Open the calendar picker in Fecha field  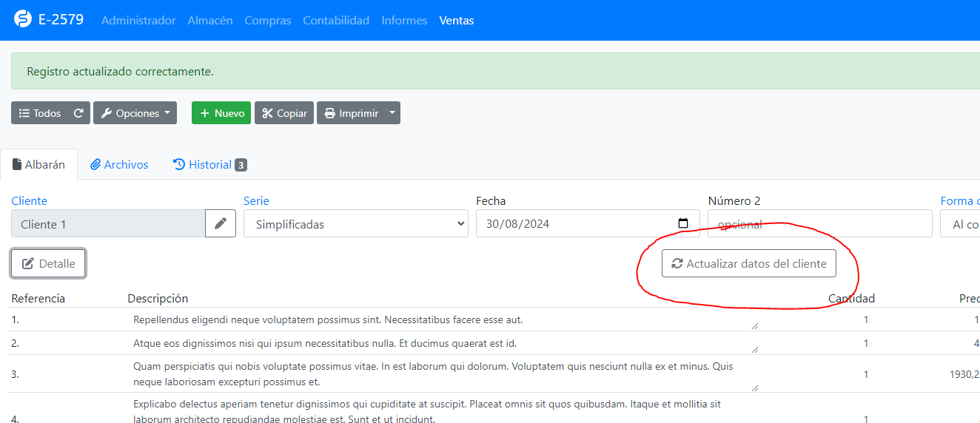(x=683, y=223)
